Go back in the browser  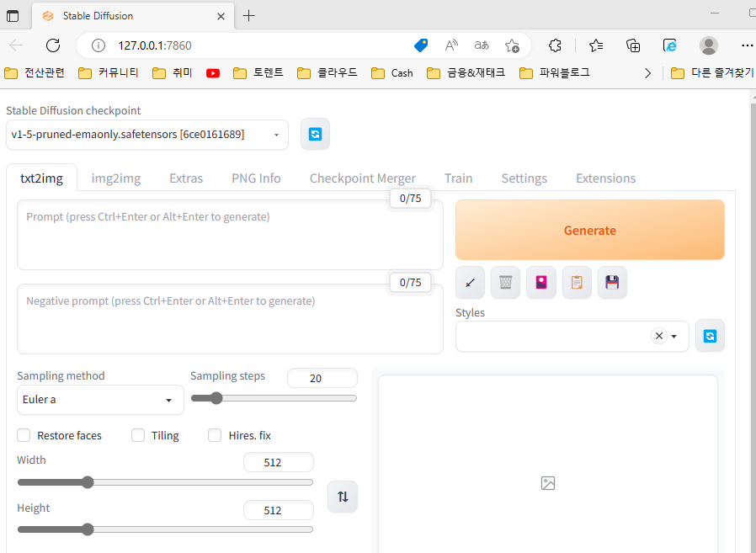pyautogui.click(x=16, y=45)
